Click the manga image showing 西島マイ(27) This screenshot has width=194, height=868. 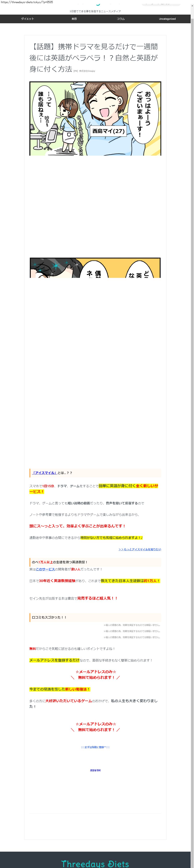point(95,118)
